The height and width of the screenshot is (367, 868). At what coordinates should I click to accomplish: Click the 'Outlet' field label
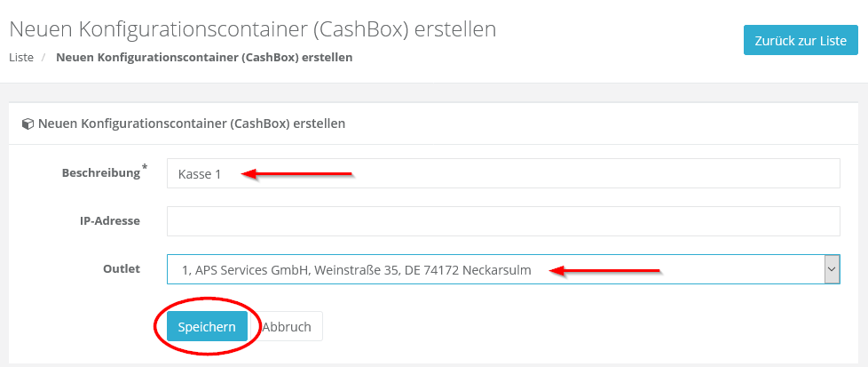tap(122, 268)
